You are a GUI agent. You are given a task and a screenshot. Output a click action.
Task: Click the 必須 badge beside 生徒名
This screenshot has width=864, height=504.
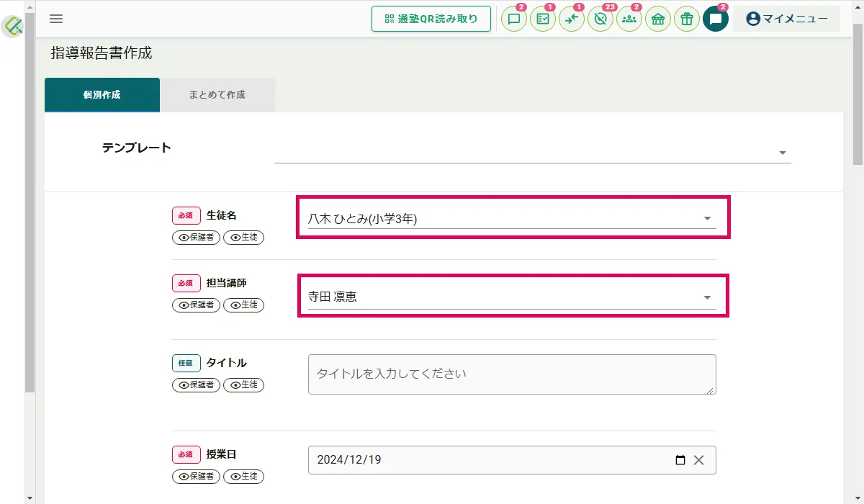tap(186, 215)
